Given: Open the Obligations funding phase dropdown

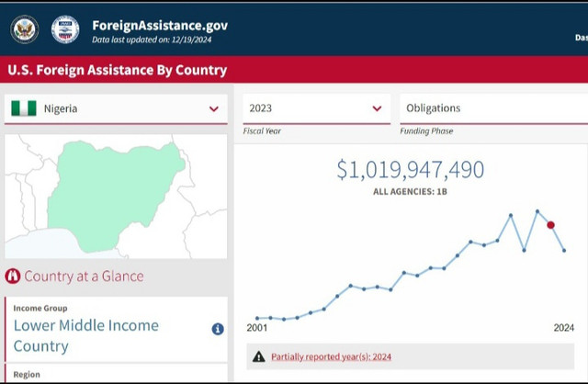Looking at the screenshot, I should [494, 108].
